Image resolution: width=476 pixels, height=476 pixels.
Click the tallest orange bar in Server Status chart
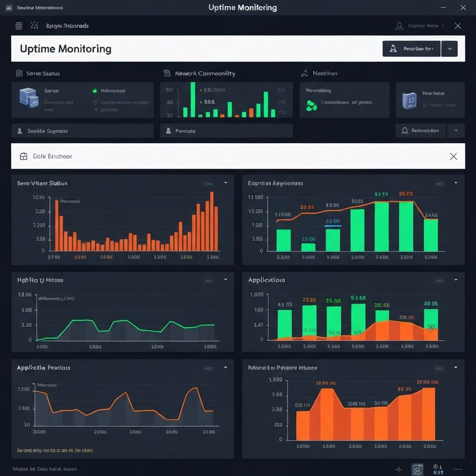tap(212, 221)
